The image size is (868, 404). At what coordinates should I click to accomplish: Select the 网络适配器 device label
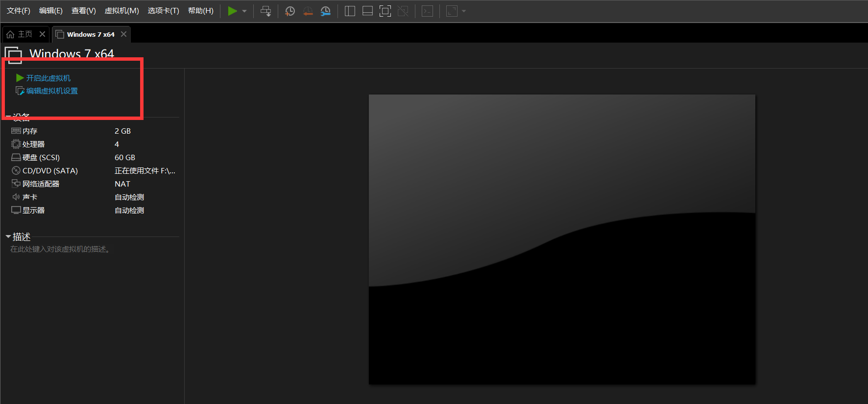41,184
